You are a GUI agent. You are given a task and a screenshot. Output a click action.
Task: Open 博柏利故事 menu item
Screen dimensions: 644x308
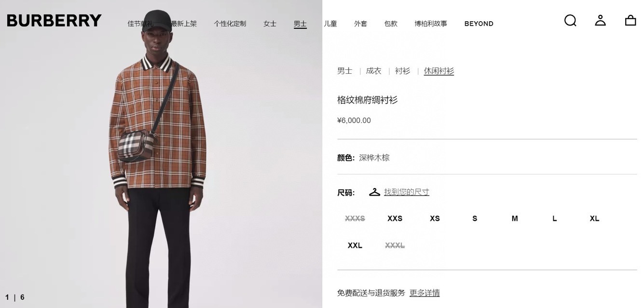click(430, 24)
